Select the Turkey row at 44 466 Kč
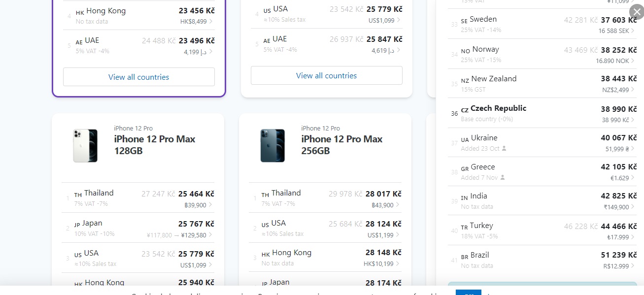 click(x=542, y=230)
